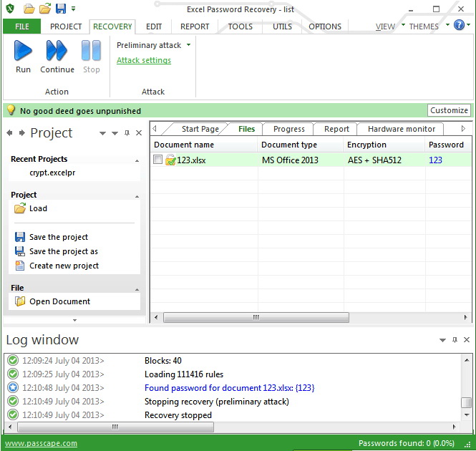Navigate forward in the Project panel

22,132
